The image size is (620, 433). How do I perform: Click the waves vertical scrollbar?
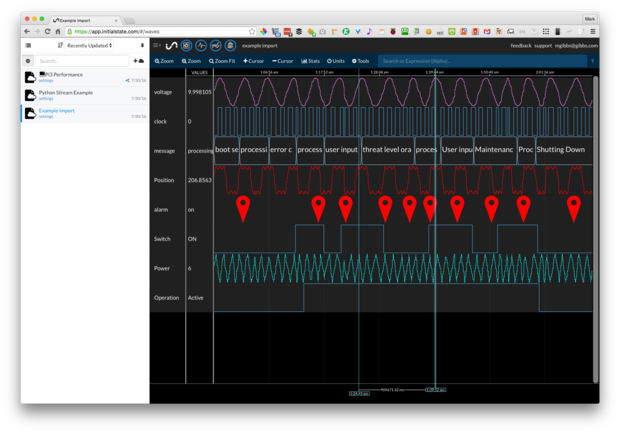pos(595,229)
